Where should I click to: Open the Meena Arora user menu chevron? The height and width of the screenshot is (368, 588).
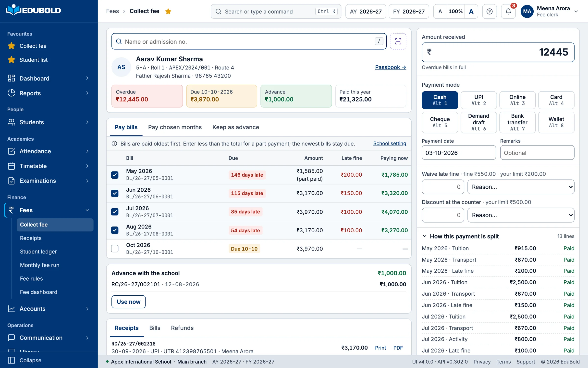[x=576, y=12]
